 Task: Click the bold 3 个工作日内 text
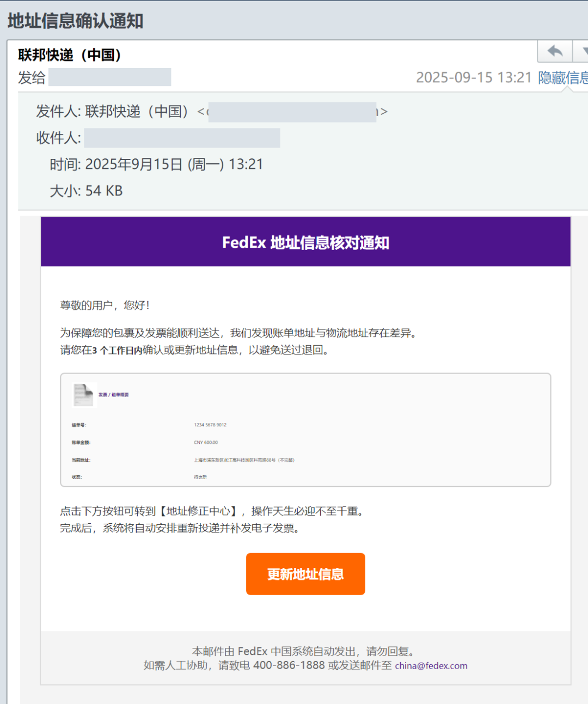pyautogui.click(x=117, y=350)
